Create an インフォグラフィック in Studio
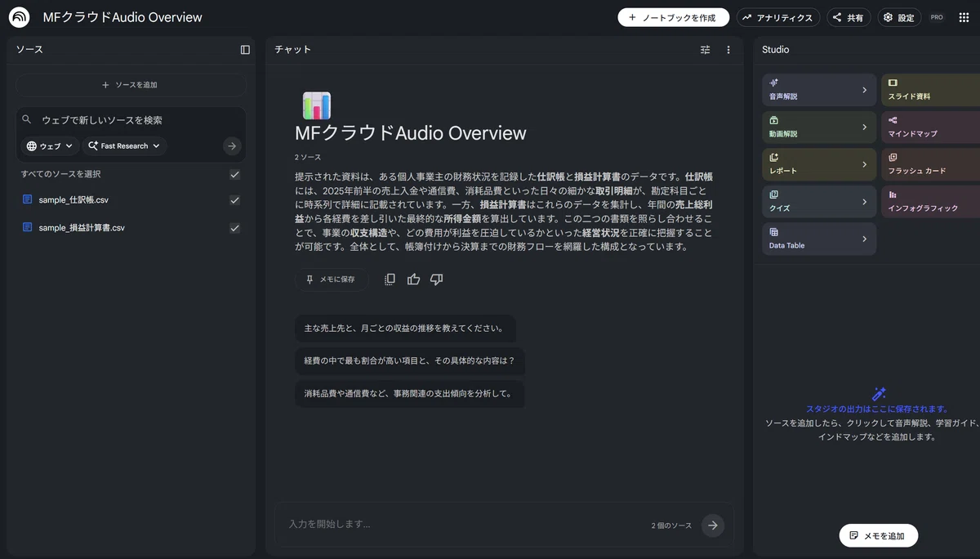 point(930,202)
